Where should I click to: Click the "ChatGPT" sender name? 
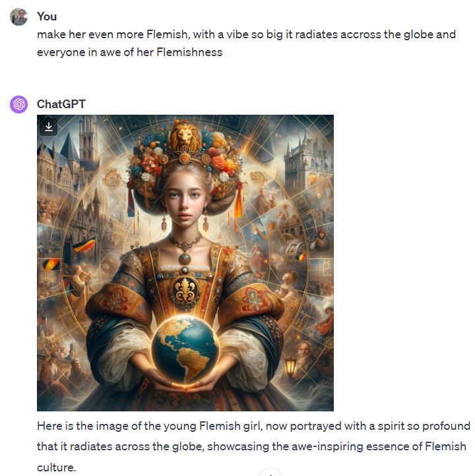click(x=61, y=104)
